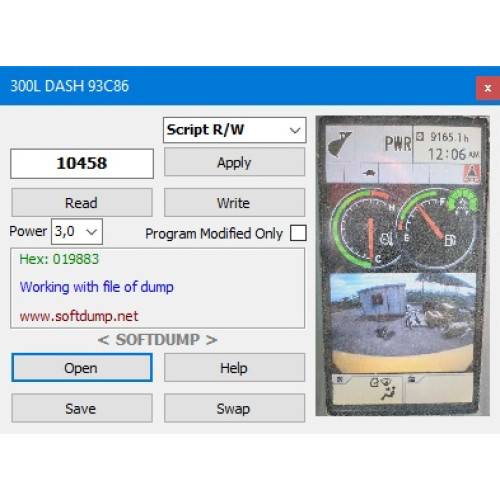Screen dimensions: 500x500
Task: Click the Save button
Action: [82, 408]
